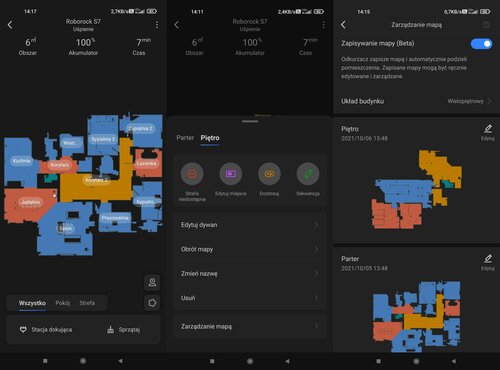Disable the Zapisywanie mapy (Beta) switch
Screen dimensions: 500x370
click(481, 44)
